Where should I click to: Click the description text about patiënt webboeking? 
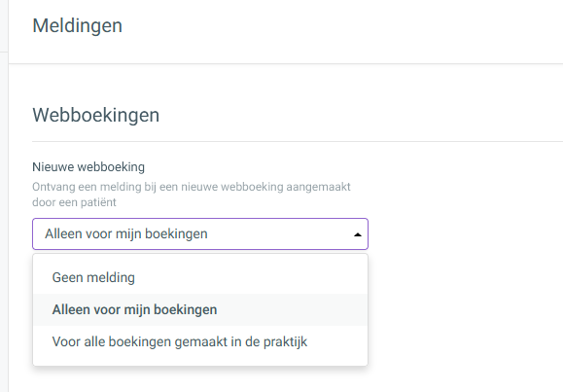[192, 195]
